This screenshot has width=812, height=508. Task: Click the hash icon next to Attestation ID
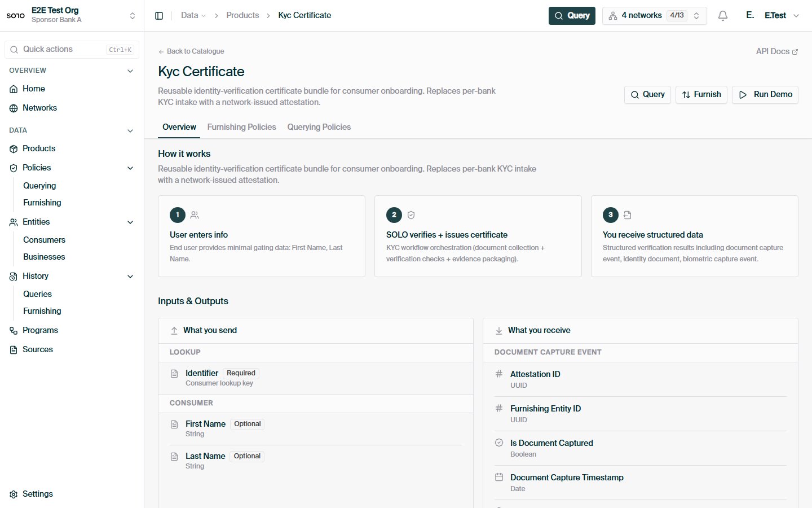tap(499, 374)
